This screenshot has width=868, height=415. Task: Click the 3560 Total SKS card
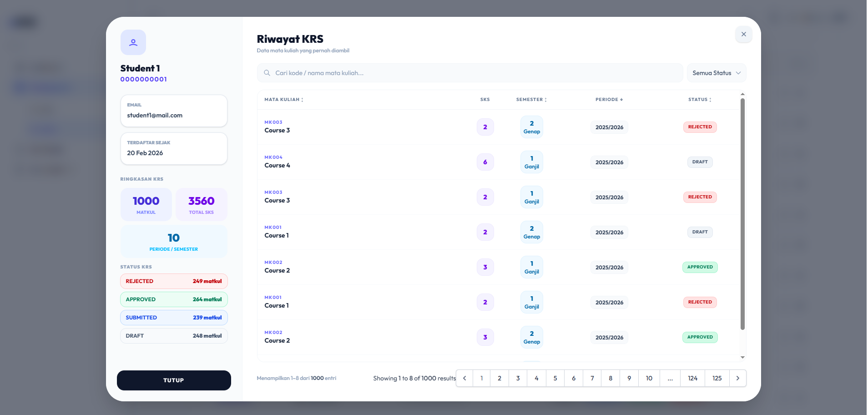[x=202, y=205]
